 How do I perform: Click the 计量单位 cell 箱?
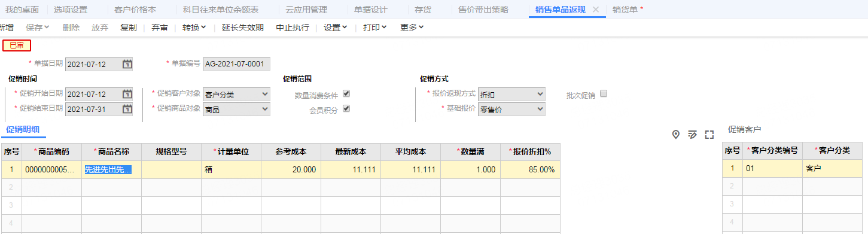pos(232,169)
